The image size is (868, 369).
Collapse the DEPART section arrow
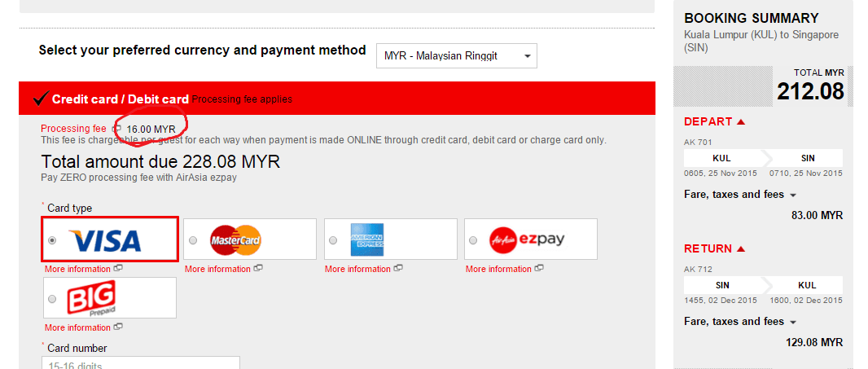click(741, 122)
